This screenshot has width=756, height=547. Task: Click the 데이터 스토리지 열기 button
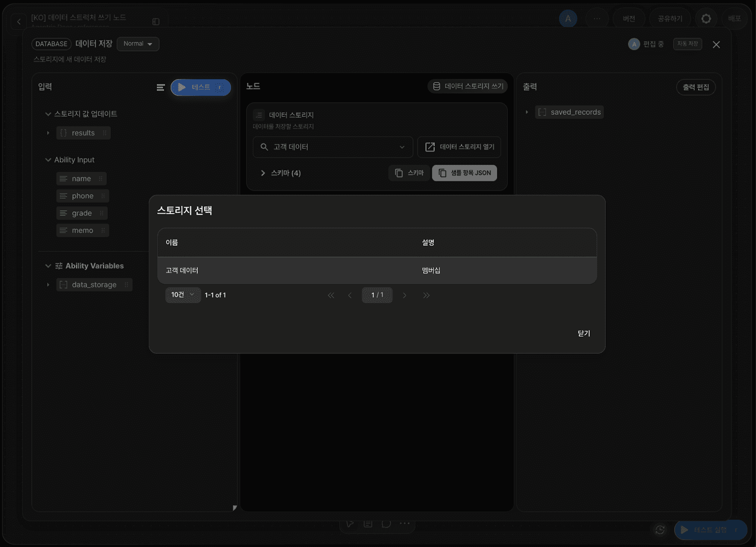(x=459, y=147)
